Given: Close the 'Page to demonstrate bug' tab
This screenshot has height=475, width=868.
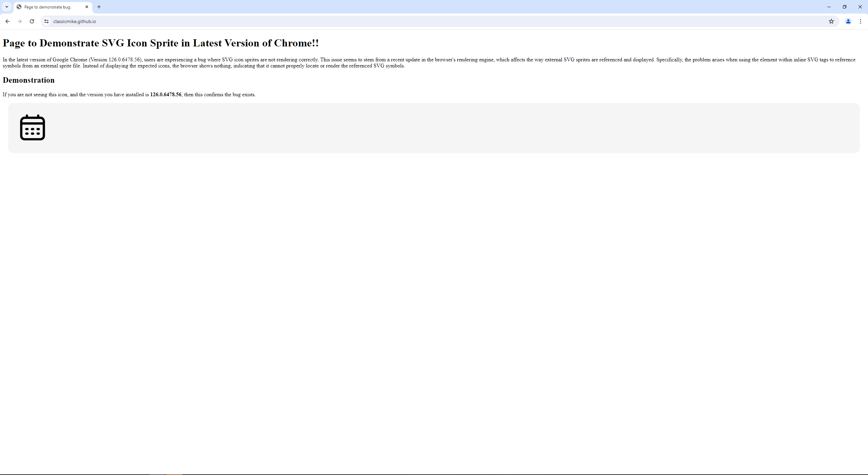Looking at the screenshot, I should 87,7.
